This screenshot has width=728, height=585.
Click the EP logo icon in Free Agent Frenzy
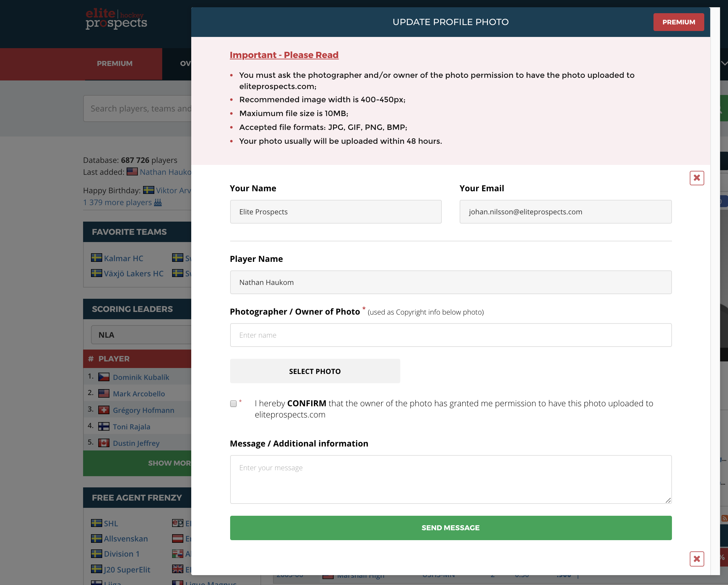[x=178, y=523]
